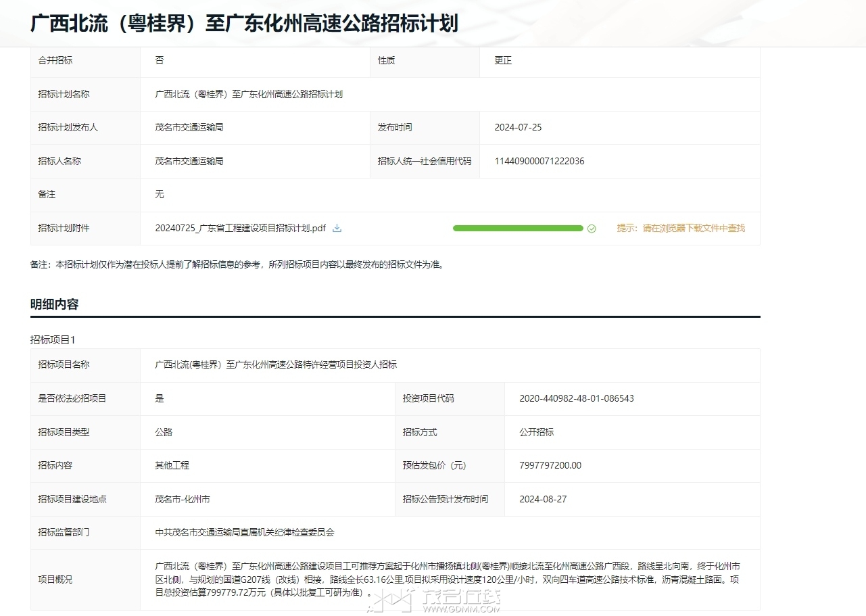Click the green upload-complete check icon
This screenshot has height=616, width=866.
tap(592, 229)
